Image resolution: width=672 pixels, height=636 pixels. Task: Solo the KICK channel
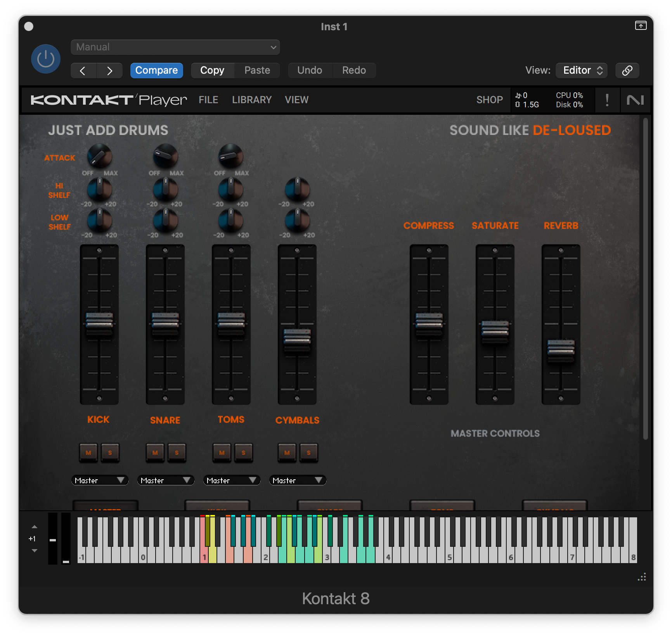tap(110, 453)
